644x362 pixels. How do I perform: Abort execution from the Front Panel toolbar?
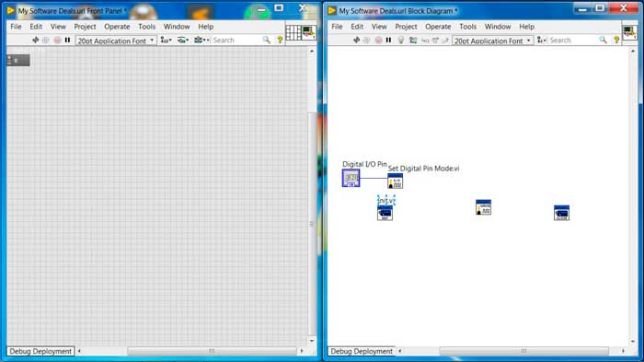[57, 40]
